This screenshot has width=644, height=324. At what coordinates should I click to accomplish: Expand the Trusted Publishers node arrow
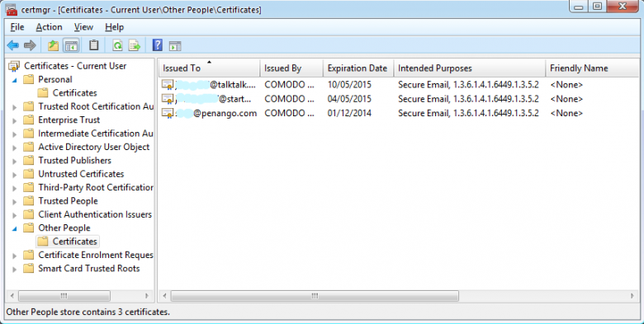click(x=15, y=162)
